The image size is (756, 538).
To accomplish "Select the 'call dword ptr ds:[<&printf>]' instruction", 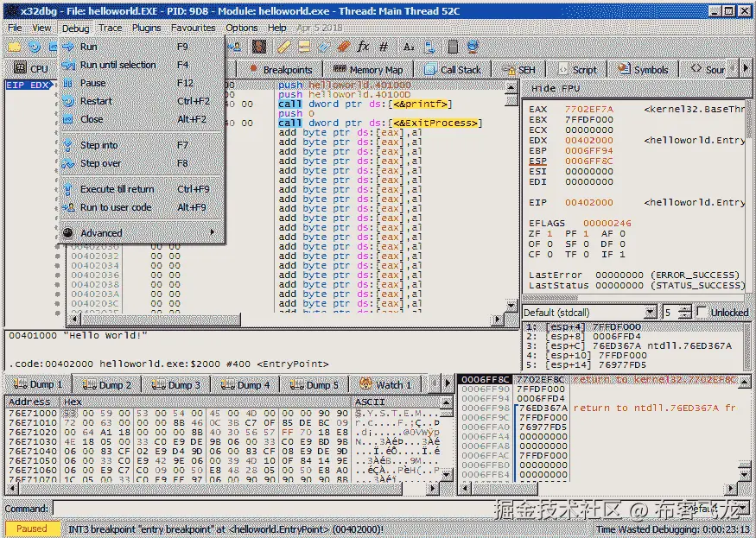I will tap(365, 104).
